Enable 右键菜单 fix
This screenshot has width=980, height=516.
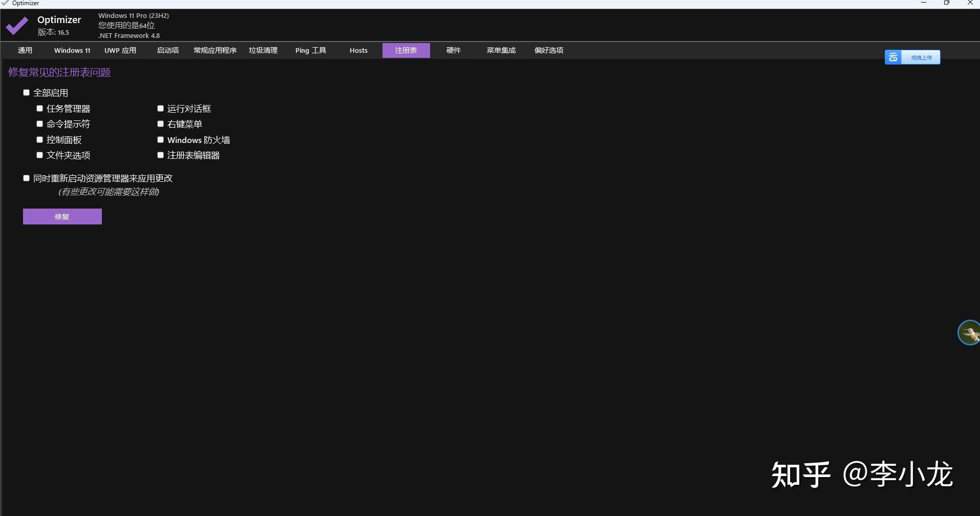point(160,123)
